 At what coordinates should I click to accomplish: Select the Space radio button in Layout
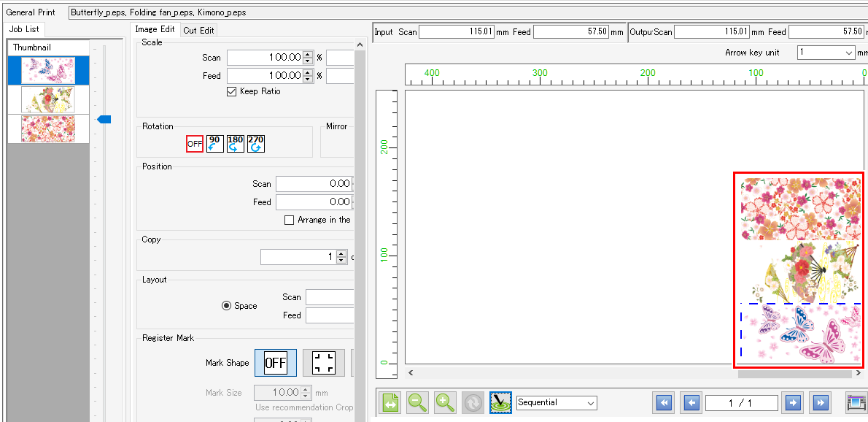coord(226,305)
